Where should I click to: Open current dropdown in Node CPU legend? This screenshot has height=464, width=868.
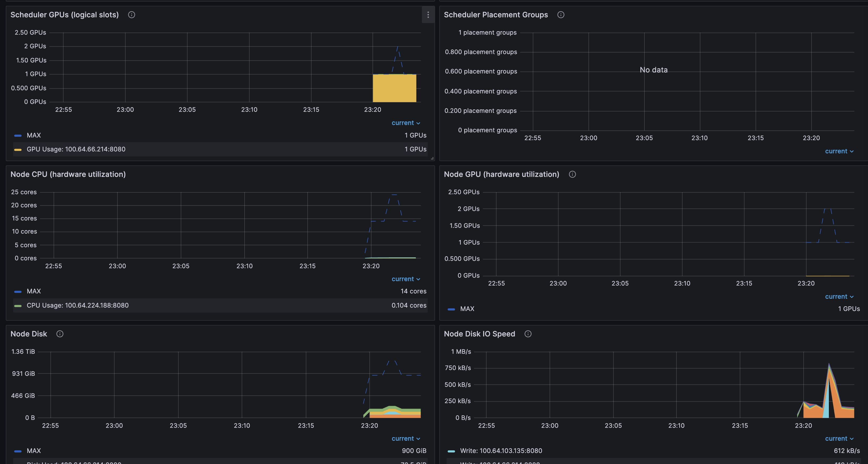pos(405,279)
